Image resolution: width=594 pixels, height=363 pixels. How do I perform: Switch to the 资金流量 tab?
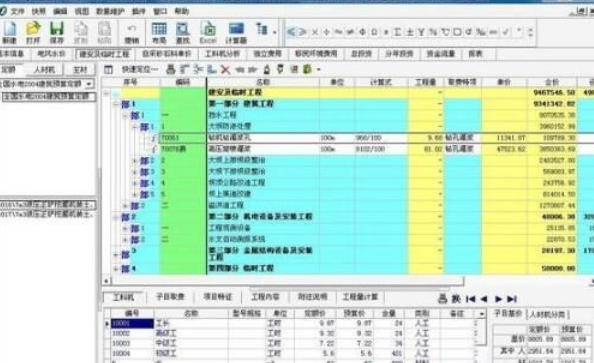[x=441, y=54]
